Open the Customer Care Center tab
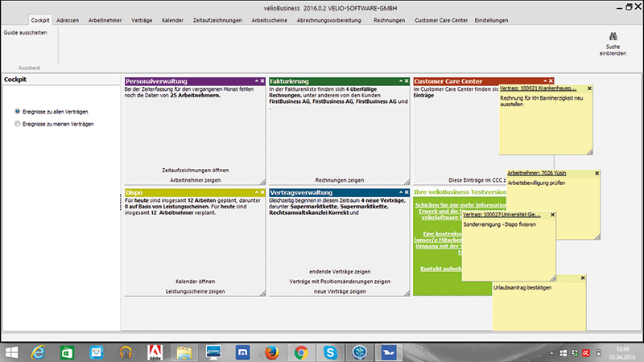This screenshot has width=644, height=362. pos(441,20)
